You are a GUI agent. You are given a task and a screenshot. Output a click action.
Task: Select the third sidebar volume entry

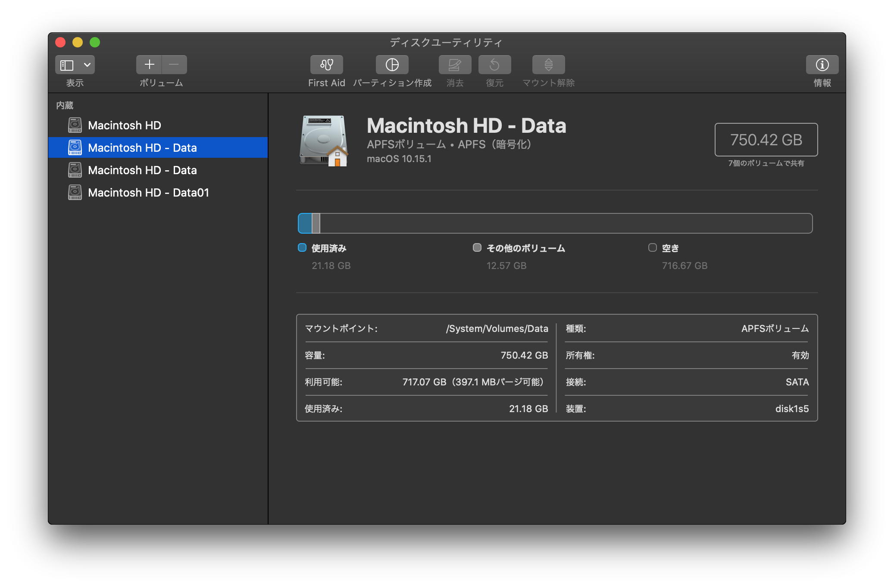pos(142,170)
